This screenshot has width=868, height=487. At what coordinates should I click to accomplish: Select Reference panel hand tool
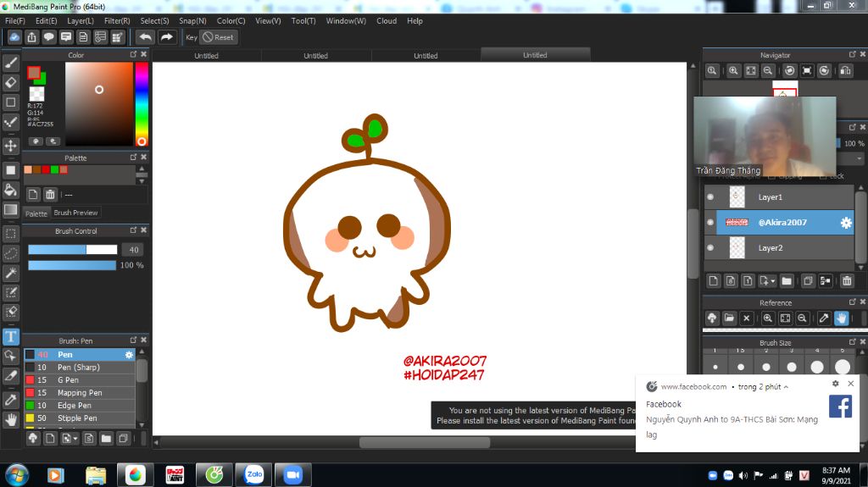click(842, 318)
